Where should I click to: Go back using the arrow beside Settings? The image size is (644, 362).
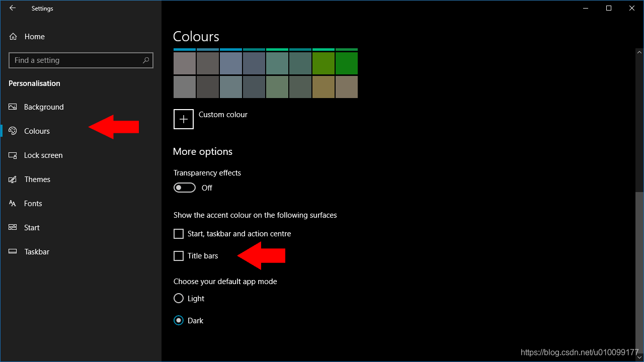13,8
